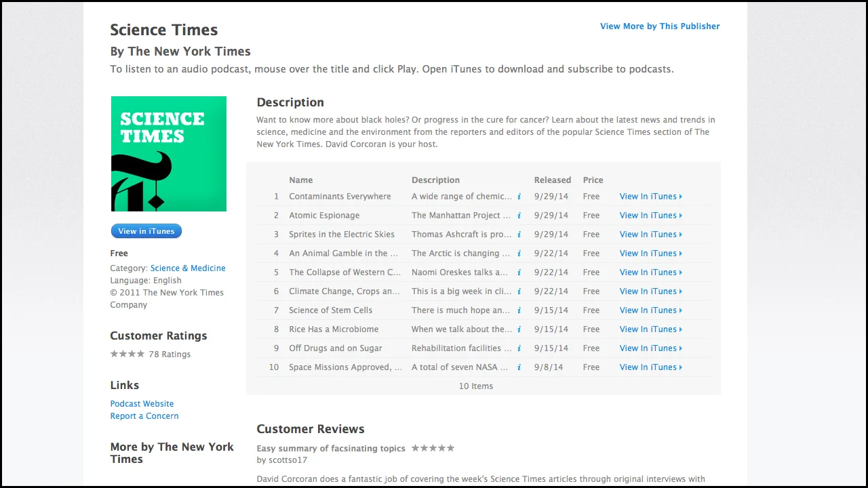
Task: Open info icon for Off Drugs and on Sugar
Action: 519,348
